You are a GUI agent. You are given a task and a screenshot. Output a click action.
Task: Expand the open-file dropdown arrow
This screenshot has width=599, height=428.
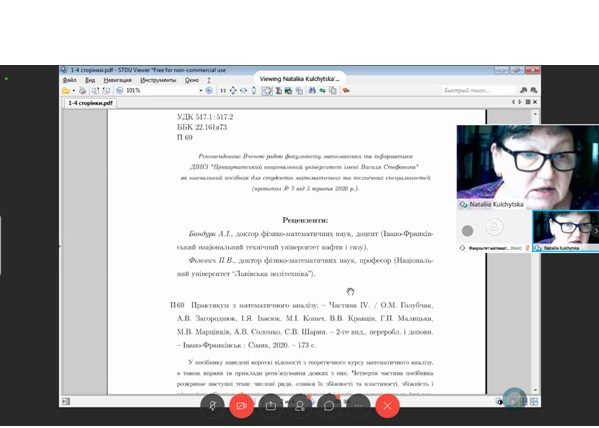73,91
